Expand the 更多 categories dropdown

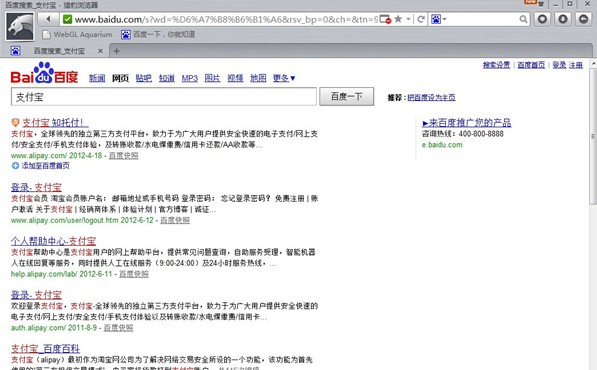click(x=284, y=78)
